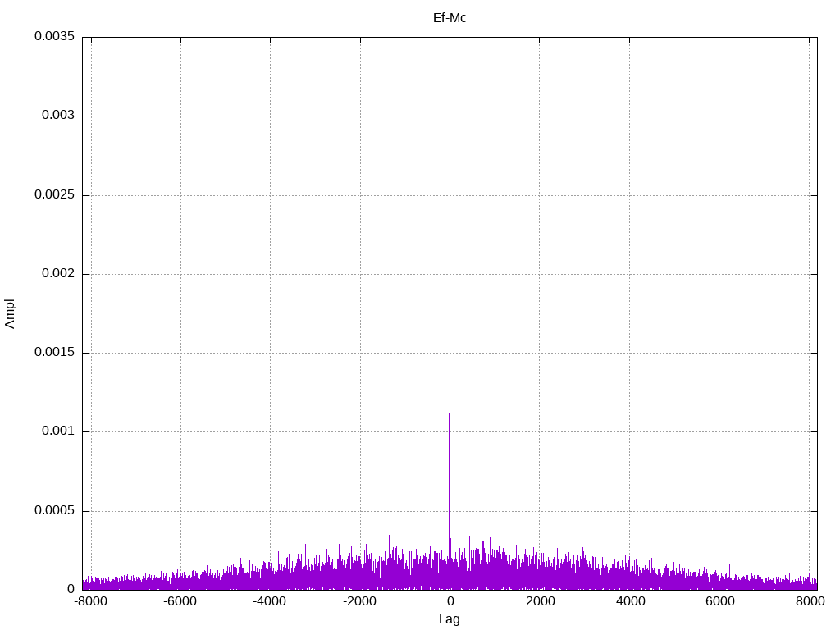Click the plot title Ef-Mc
This screenshot has width=840, height=630.
(x=450, y=18)
